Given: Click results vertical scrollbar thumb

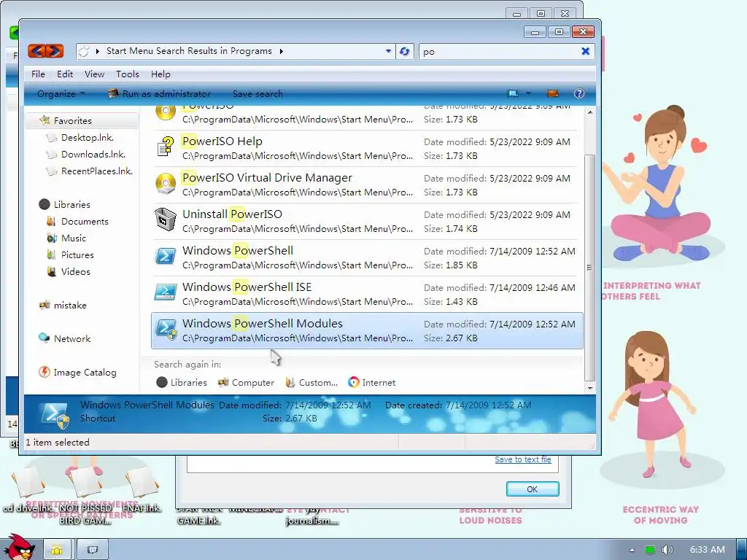Looking at the screenshot, I should point(589,268).
